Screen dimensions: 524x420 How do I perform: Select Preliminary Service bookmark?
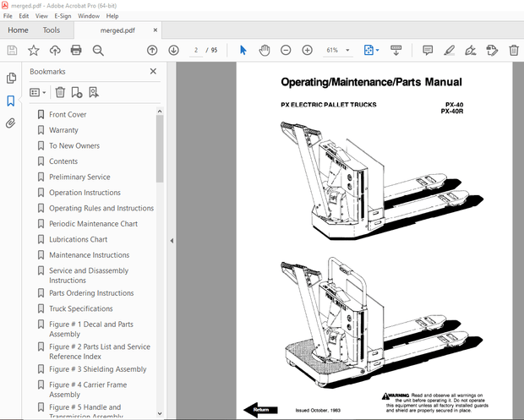[79, 177]
